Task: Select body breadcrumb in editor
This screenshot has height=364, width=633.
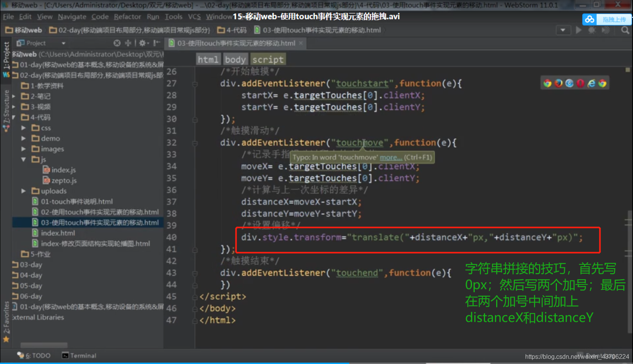Action: point(235,60)
